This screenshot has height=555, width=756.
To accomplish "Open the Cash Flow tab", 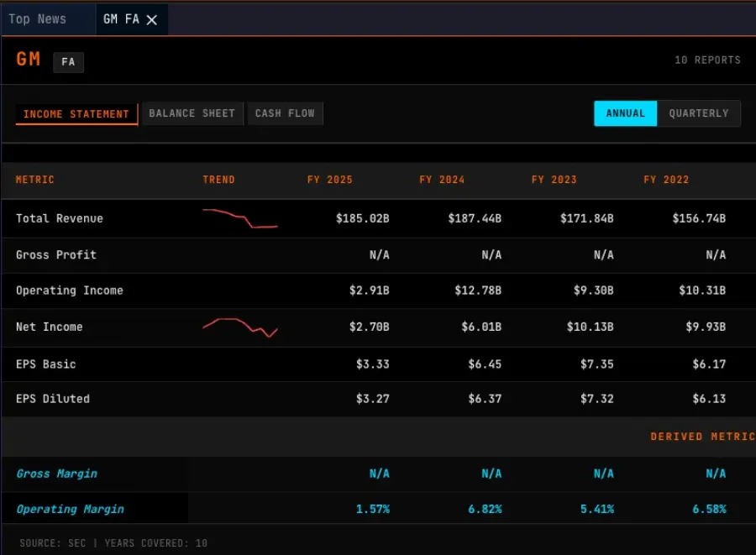I will (x=285, y=113).
